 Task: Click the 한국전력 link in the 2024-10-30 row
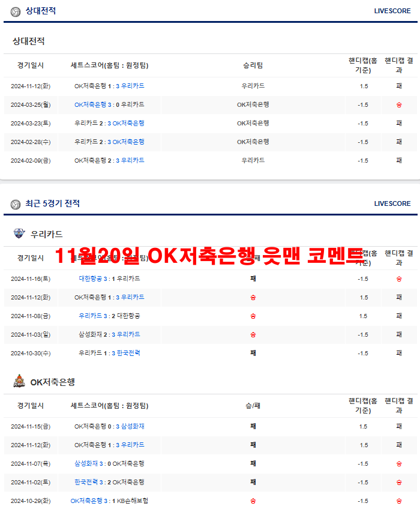pos(128,353)
